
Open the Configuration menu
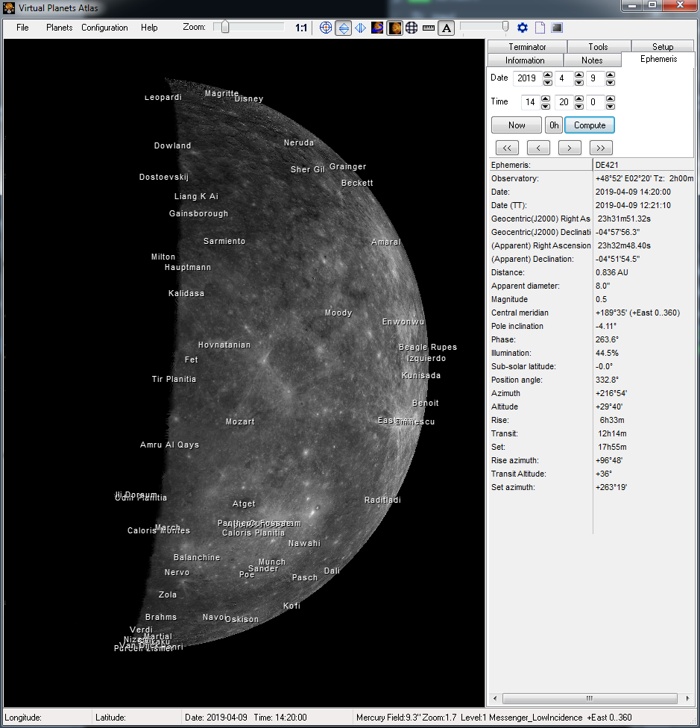[x=104, y=28]
